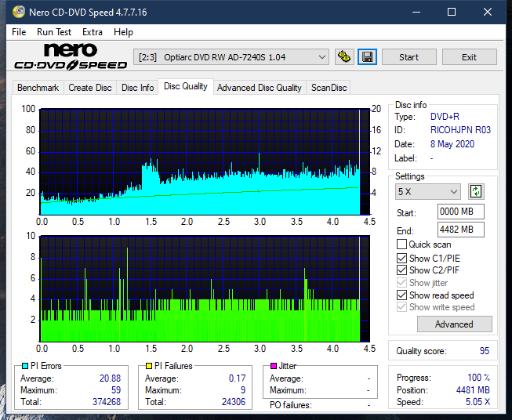Click the Exit button

point(469,57)
